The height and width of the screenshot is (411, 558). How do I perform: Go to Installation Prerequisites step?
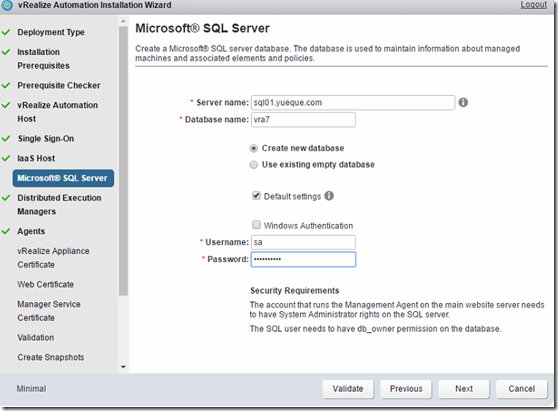43,59
